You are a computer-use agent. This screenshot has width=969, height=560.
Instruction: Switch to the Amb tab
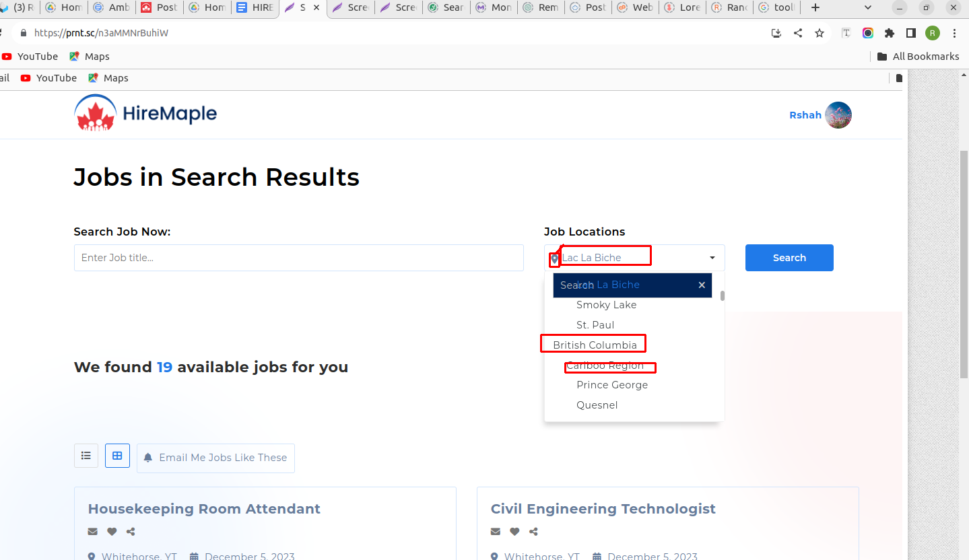tap(111, 7)
